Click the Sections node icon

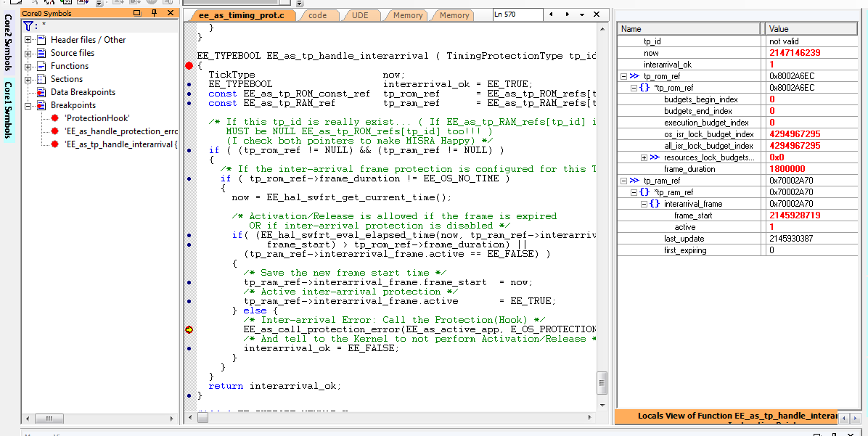(41, 79)
